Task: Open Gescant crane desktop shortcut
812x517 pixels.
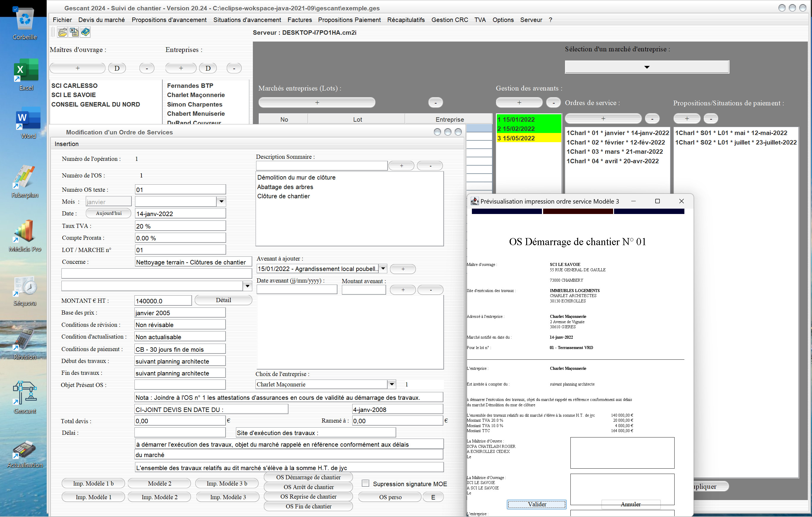Action: 25,398
